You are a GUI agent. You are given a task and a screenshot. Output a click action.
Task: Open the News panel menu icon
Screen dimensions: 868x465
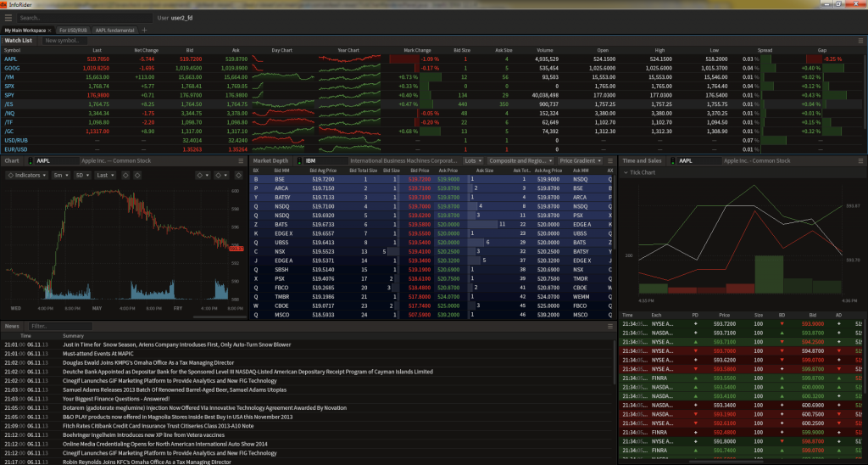(609, 326)
